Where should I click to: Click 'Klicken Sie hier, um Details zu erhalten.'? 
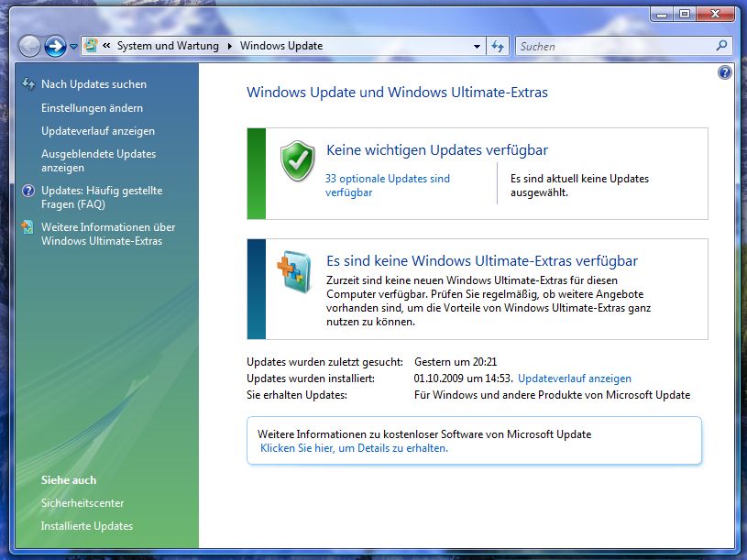tap(354, 448)
